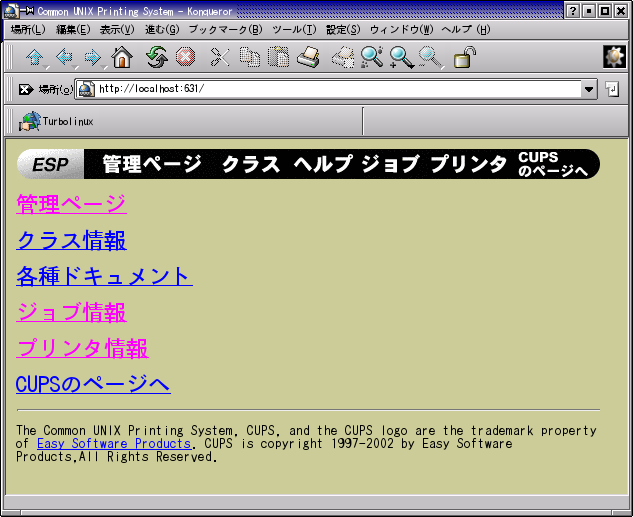Reload the page with the green arrows
The width and height of the screenshot is (633, 517).
[157, 57]
